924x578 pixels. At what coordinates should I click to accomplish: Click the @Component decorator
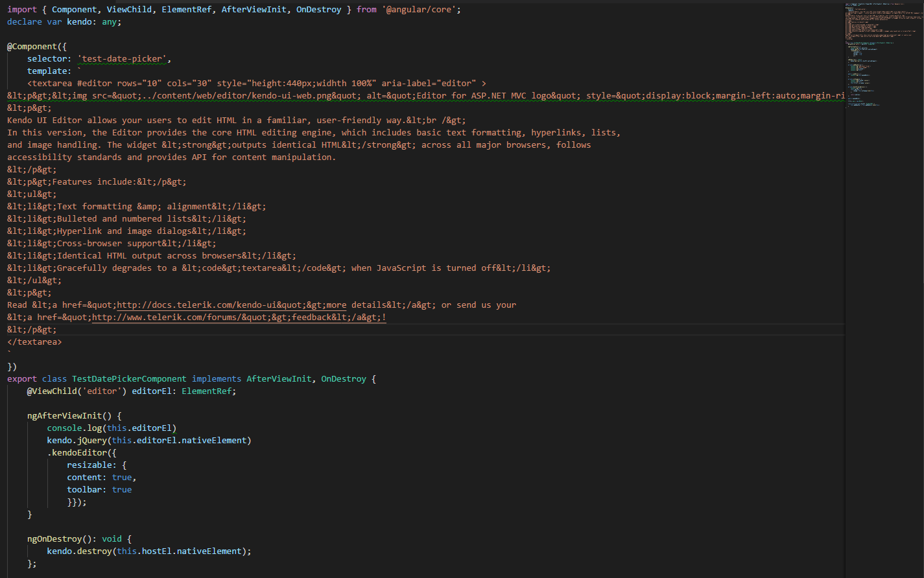coord(32,47)
